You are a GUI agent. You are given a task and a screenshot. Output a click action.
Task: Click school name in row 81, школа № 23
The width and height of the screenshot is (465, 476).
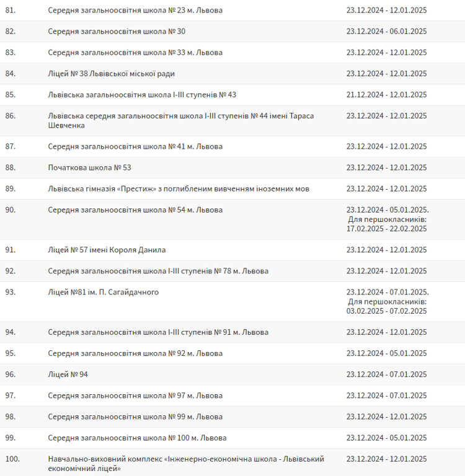135,11
